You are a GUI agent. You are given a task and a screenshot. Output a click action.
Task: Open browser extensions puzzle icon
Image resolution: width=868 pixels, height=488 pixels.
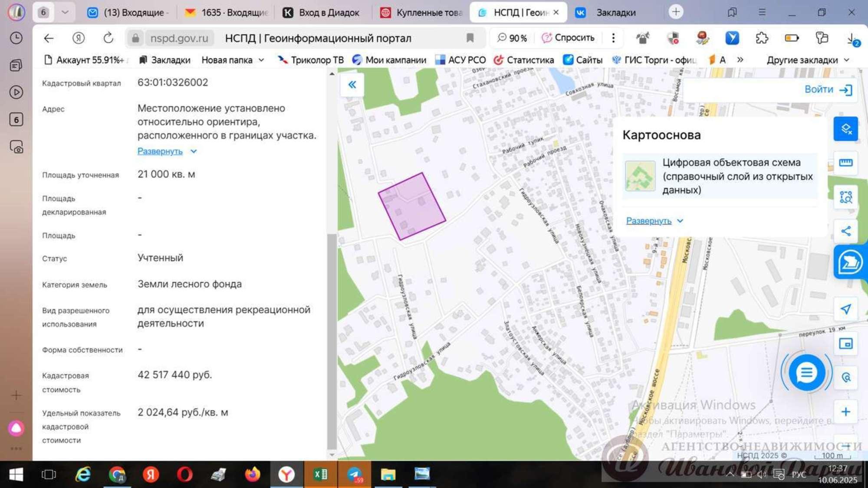pos(762,38)
